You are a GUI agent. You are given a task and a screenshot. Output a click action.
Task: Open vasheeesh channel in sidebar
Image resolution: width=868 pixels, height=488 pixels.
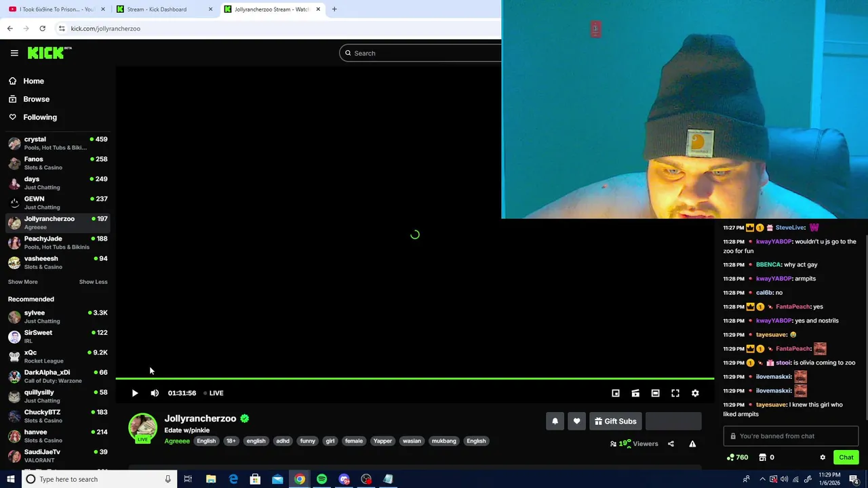[x=58, y=262]
